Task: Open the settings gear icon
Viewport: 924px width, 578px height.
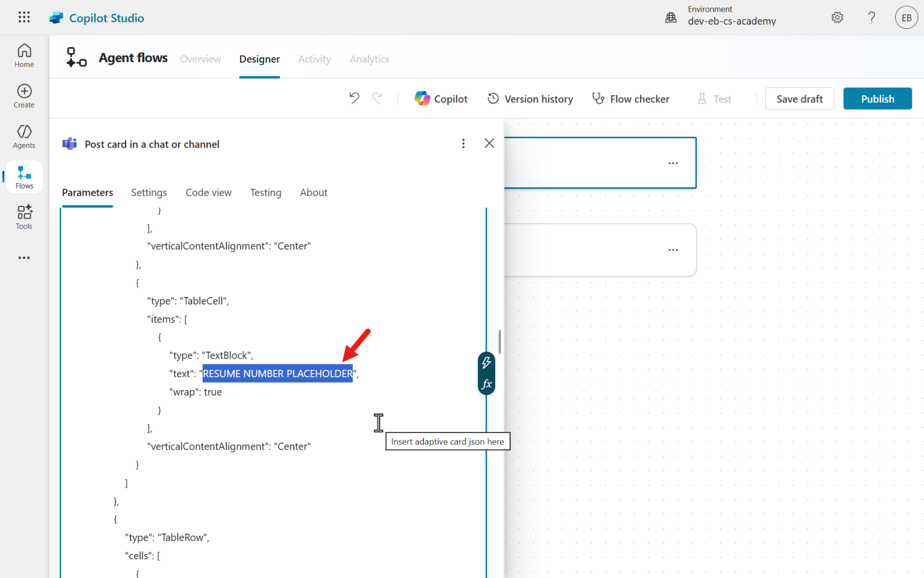Action: (x=837, y=18)
